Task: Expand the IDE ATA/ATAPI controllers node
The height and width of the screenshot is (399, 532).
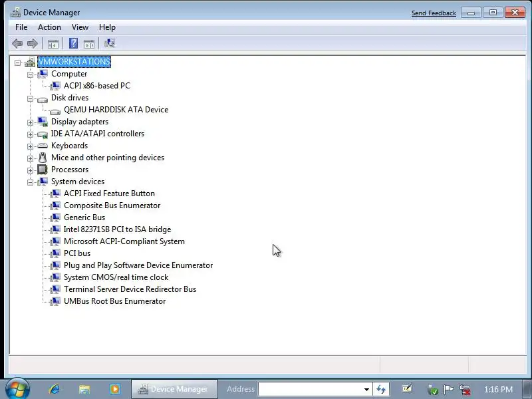Action: (x=30, y=135)
